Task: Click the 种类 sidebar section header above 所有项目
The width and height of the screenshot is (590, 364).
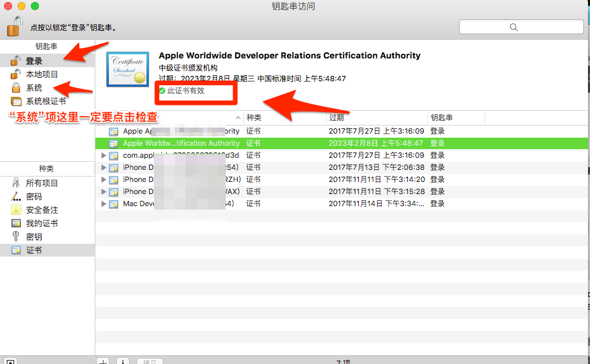Action: tap(46, 169)
